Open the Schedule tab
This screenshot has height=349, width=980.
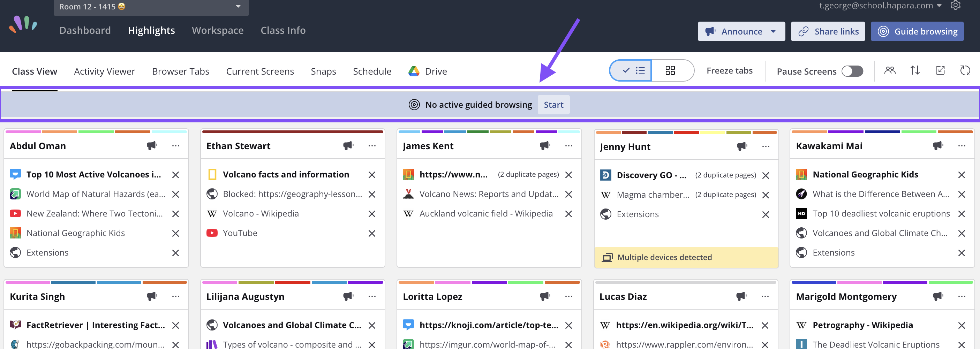pyautogui.click(x=372, y=71)
